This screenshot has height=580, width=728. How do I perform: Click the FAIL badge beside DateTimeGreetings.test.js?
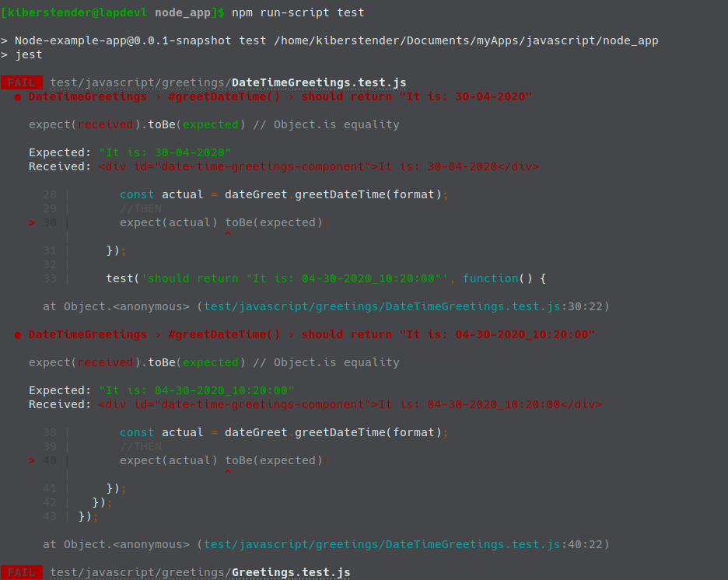(x=22, y=82)
